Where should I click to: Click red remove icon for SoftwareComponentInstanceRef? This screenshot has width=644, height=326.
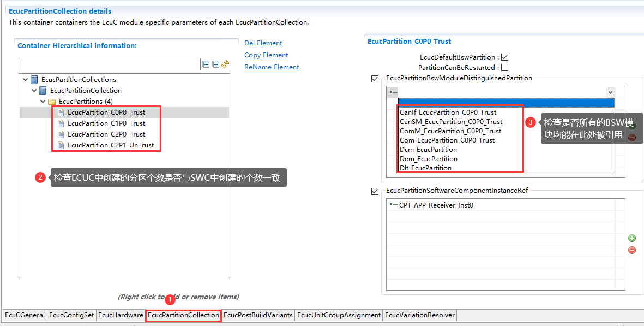pyautogui.click(x=632, y=250)
